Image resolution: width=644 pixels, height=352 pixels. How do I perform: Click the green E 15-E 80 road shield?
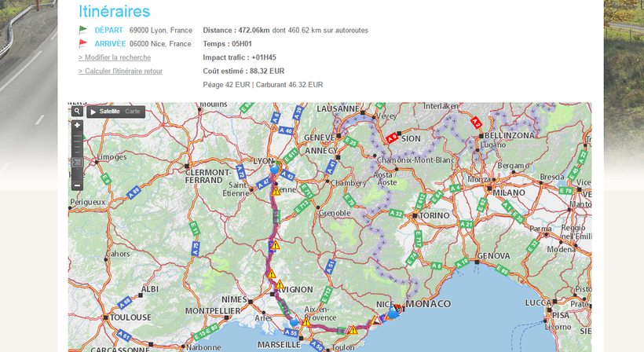click(x=206, y=332)
